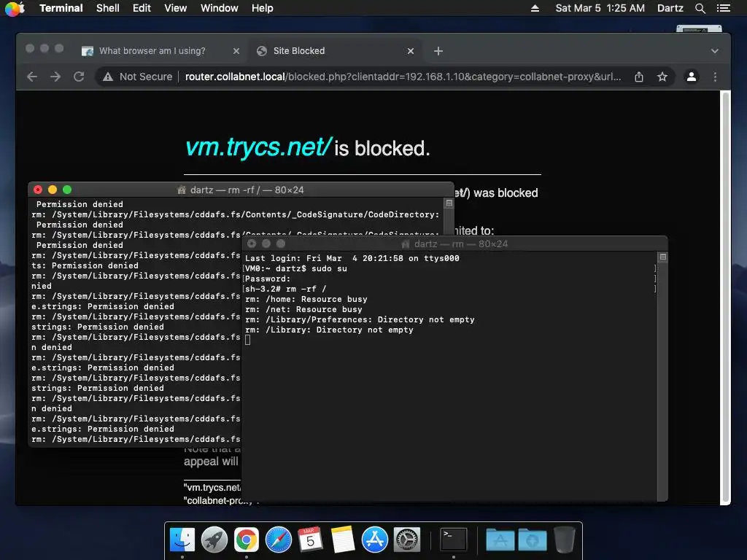Open App Store icon in Dock

pyautogui.click(x=374, y=540)
